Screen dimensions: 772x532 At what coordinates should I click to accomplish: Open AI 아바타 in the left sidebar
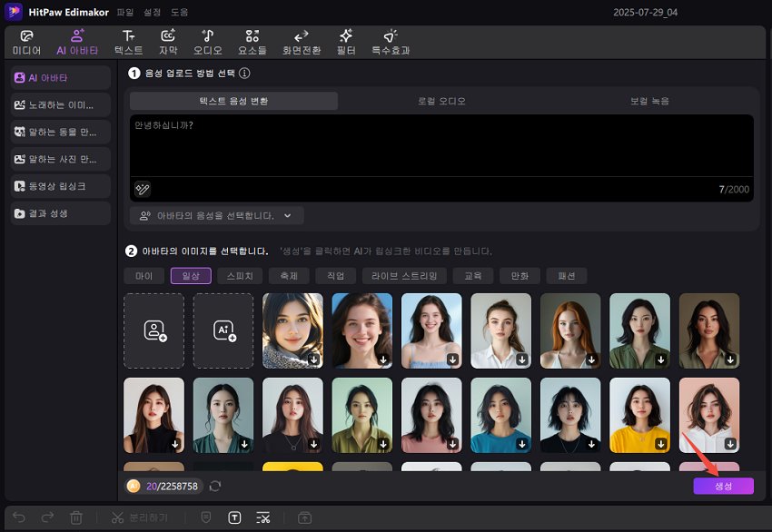click(x=61, y=78)
